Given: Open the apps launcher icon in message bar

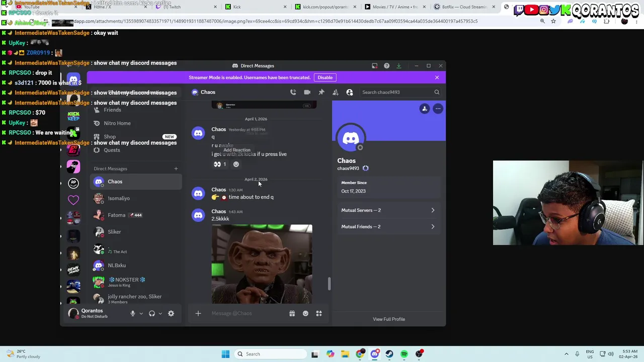Looking at the screenshot, I should coord(319,313).
